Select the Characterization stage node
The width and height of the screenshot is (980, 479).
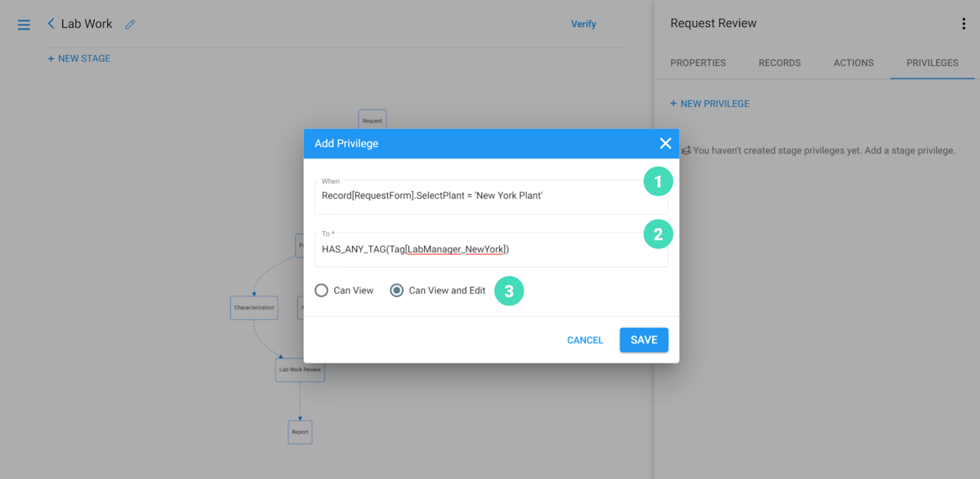(x=254, y=307)
